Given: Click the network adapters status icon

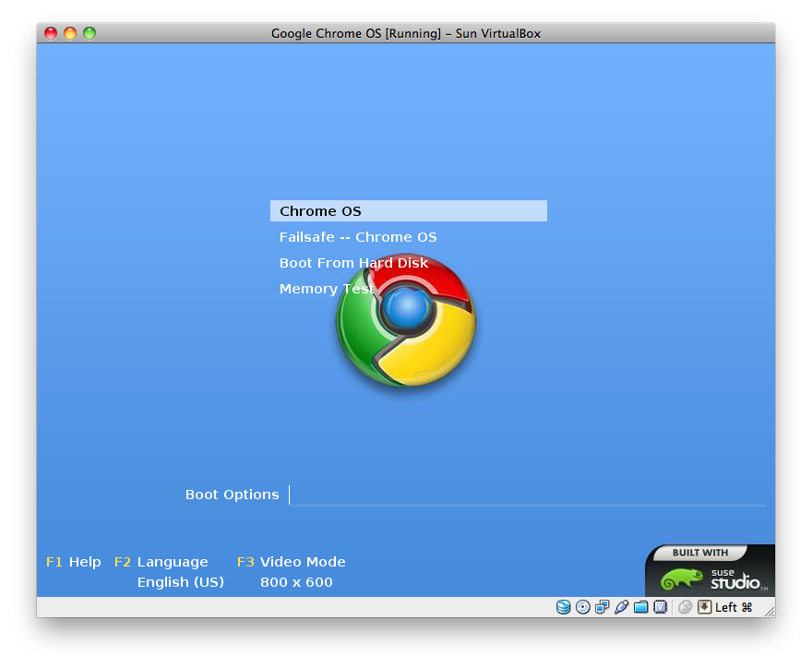Looking at the screenshot, I should (602, 607).
